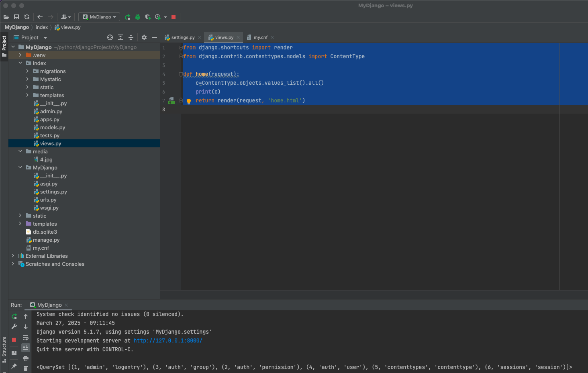The height and width of the screenshot is (373, 588).
Task: Toggle scroll to end in Run console
Action: [x=26, y=347]
